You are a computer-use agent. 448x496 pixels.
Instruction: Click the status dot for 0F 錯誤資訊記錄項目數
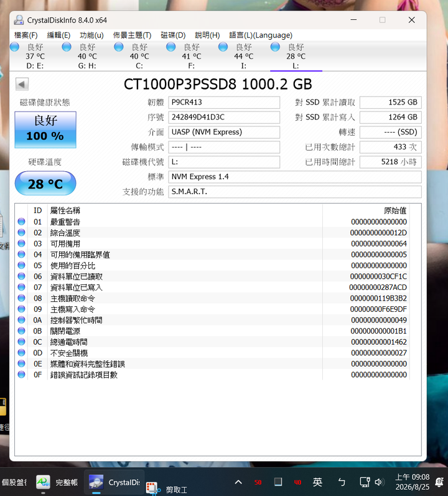coord(22,374)
